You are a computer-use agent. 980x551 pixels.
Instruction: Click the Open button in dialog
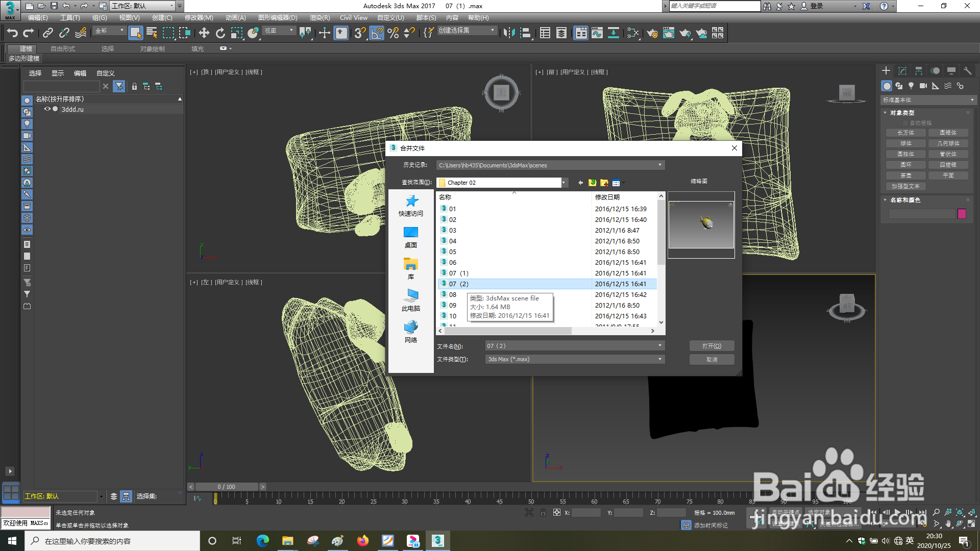coord(712,346)
